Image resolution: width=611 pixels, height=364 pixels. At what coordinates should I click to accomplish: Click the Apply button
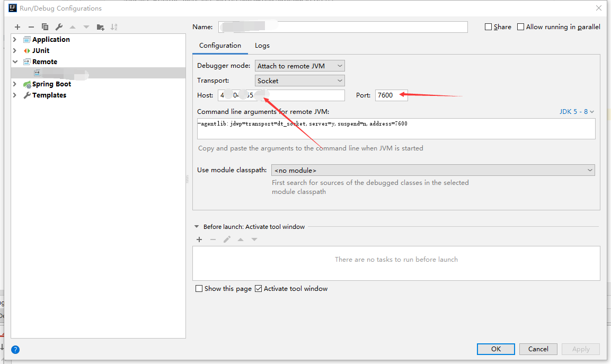point(581,349)
